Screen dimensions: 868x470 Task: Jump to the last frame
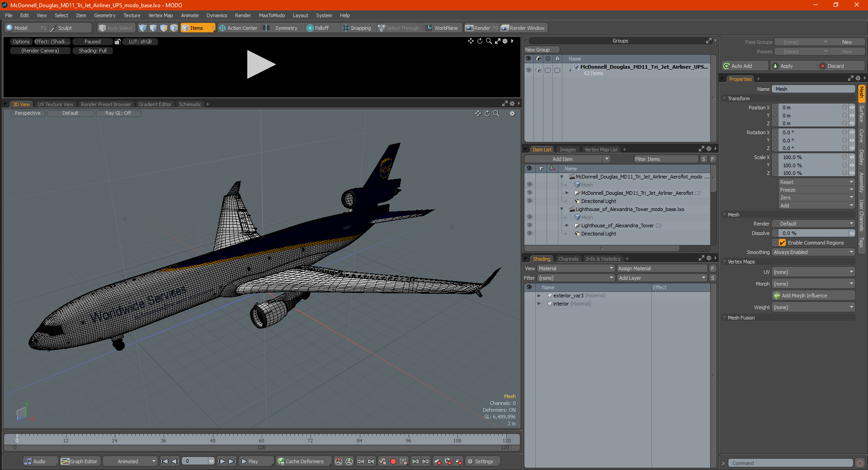(232, 461)
